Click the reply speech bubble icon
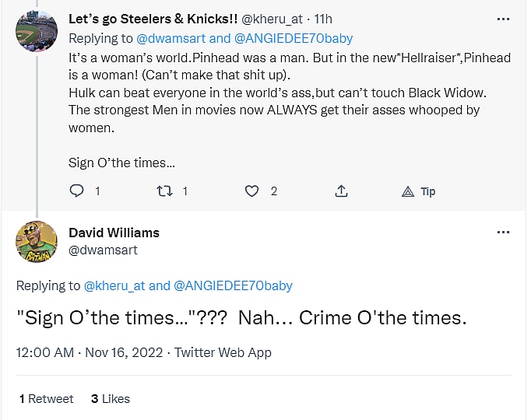The image size is (531, 420). point(76,191)
